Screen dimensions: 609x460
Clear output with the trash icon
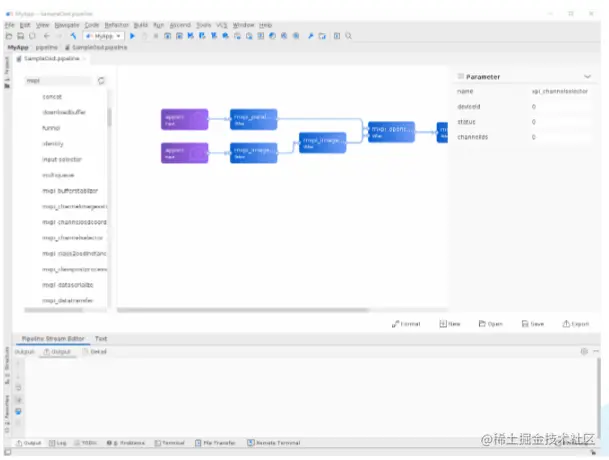18,423
